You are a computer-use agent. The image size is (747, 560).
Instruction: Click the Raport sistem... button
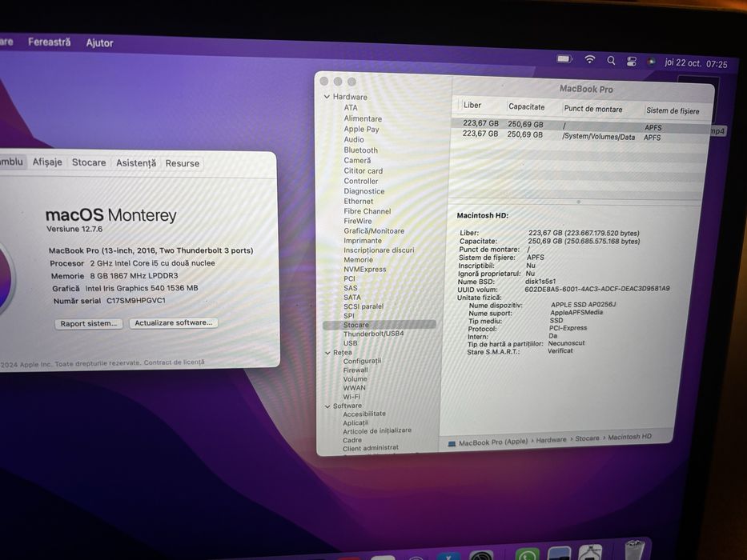[x=89, y=323]
